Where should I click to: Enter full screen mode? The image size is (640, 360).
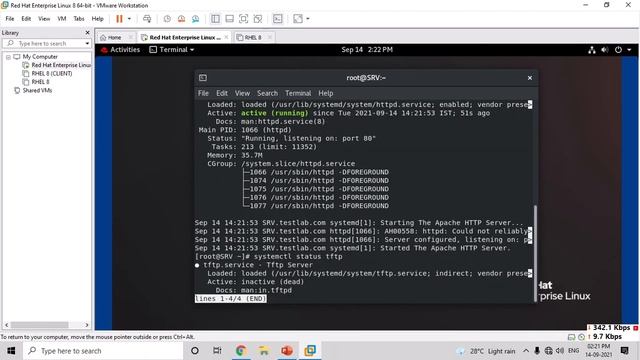(x=243, y=19)
